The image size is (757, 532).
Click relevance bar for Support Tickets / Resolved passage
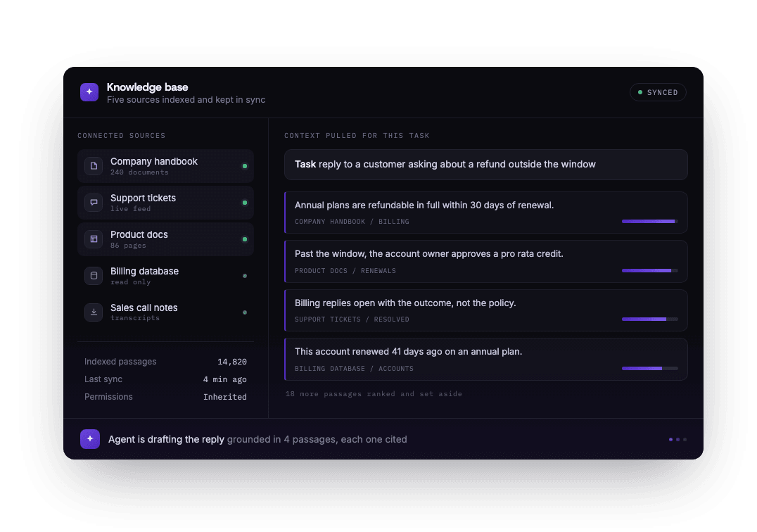pos(650,319)
